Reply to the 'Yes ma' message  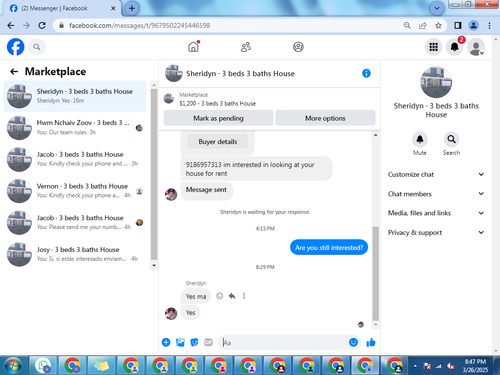[x=232, y=296]
